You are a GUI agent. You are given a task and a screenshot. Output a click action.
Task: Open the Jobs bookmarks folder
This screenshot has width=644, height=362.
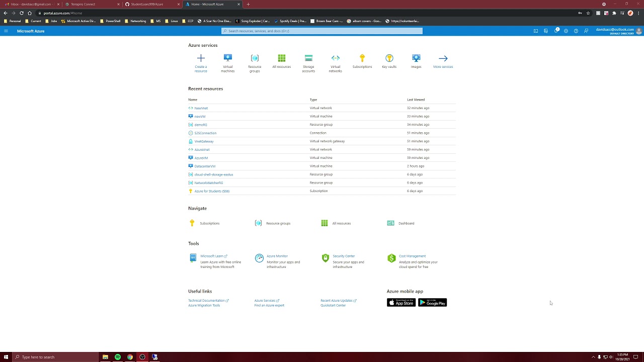click(x=51, y=21)
